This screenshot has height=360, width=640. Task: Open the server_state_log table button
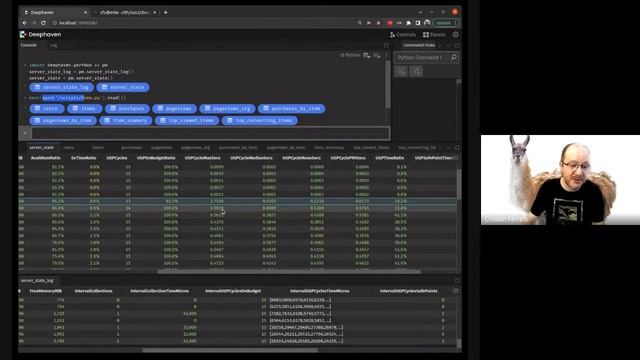[x=61, y=87]
